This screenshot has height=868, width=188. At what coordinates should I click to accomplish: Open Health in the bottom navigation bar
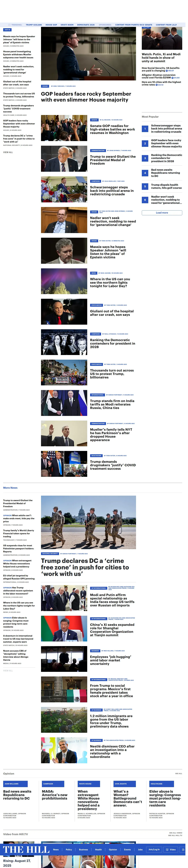[x=98, y=849]
